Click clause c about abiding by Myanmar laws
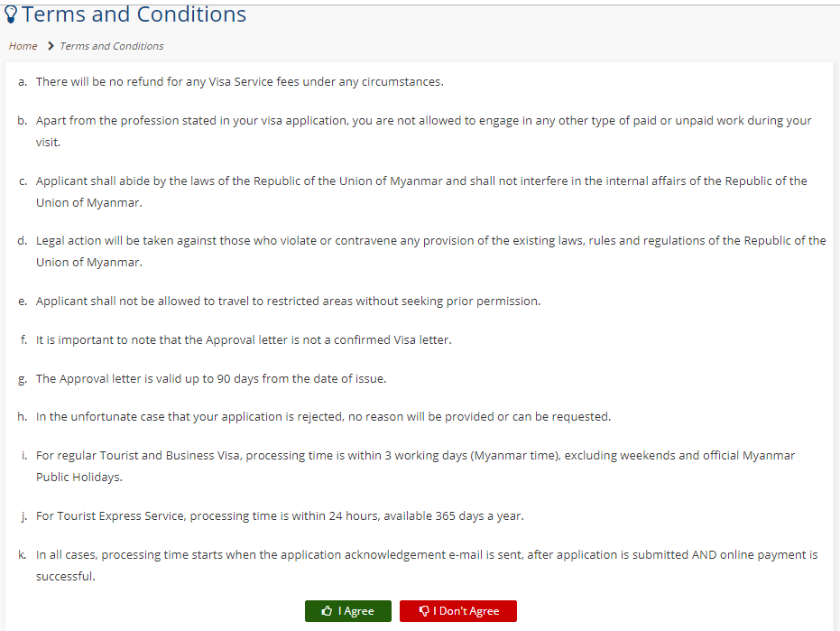This screenshot has width=840, height=631. pos(421,192)
